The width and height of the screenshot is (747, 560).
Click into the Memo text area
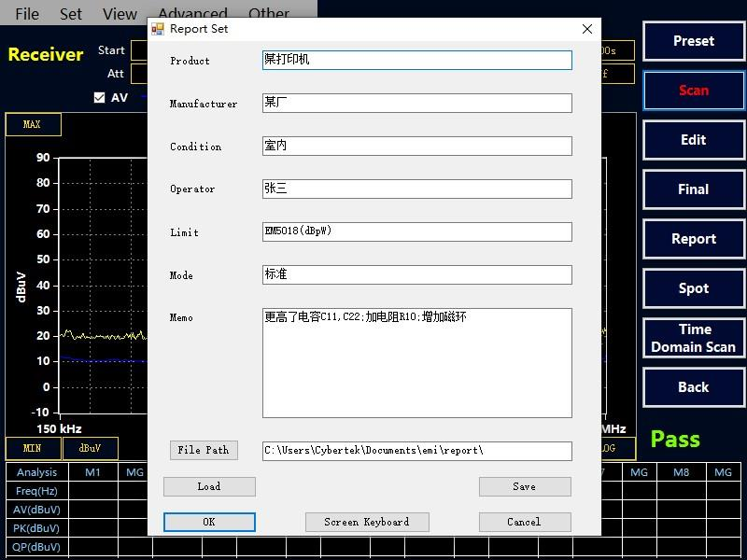pos(416,362)
